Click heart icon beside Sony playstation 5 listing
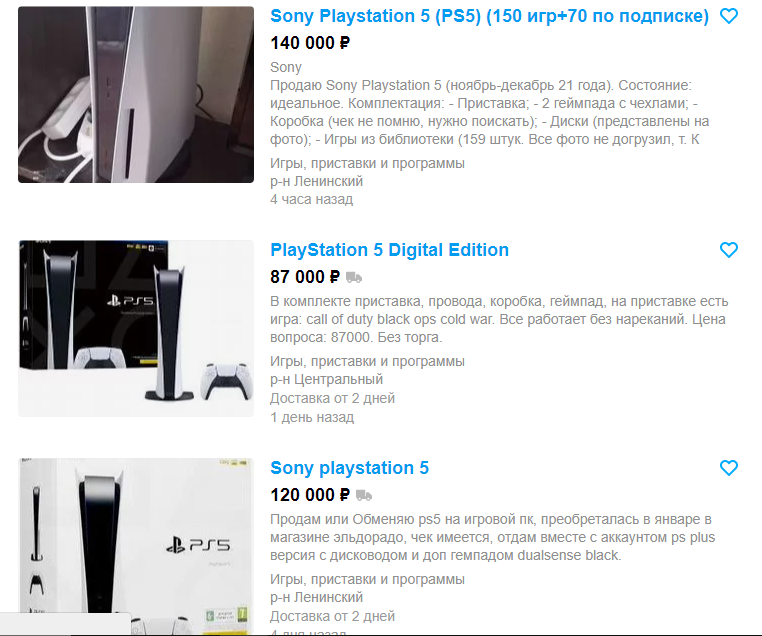Image resolution: width=762 pixels, height=636 pixels. point(728,468)
